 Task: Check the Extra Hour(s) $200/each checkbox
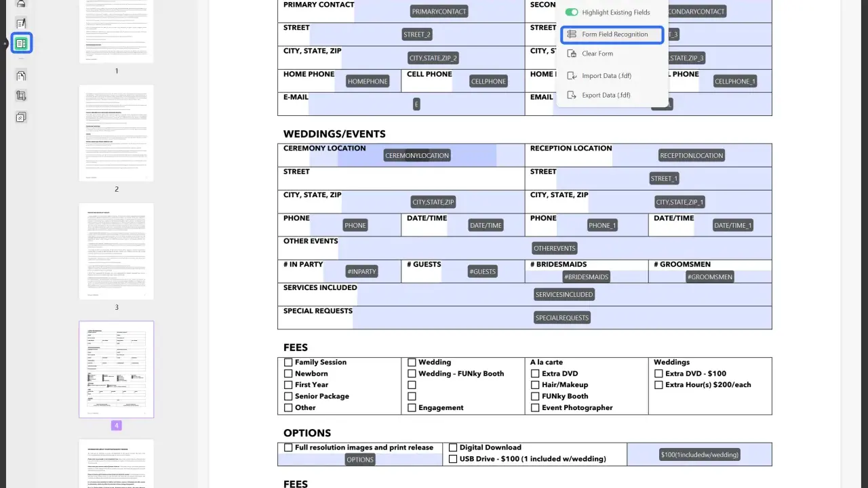point(658,385)
